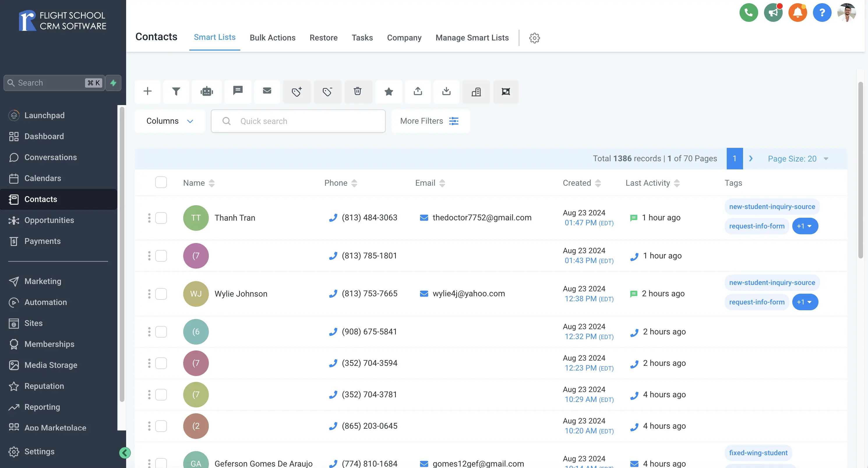Click the company building icon in toolbar
Screen dimensions: 868x468
pos(476,91)
